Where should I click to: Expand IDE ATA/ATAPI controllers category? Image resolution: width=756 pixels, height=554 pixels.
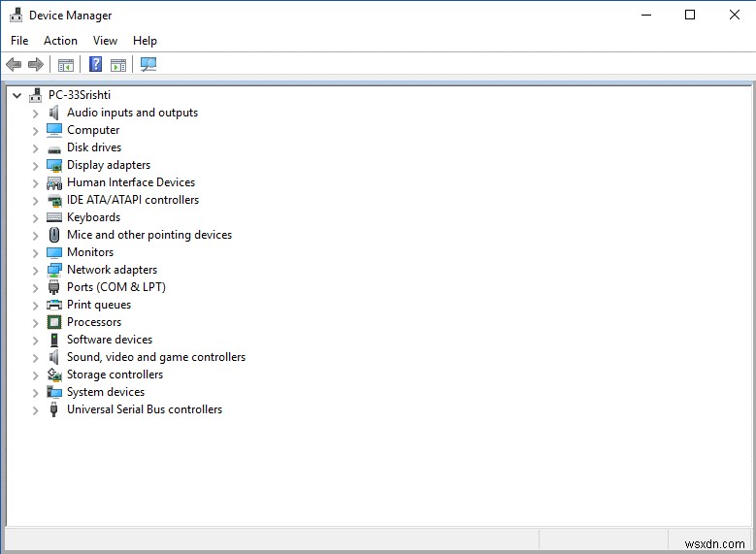click(x=35, y=201)
